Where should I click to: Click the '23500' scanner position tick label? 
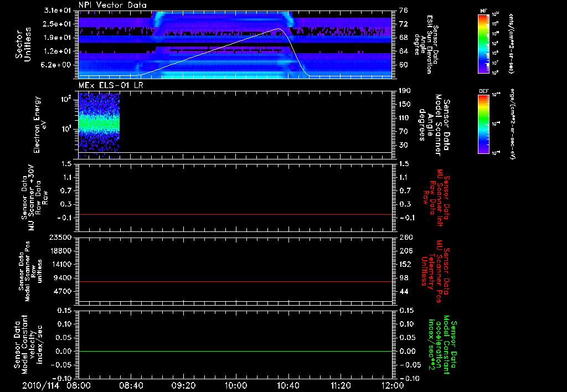click(61, 237)
